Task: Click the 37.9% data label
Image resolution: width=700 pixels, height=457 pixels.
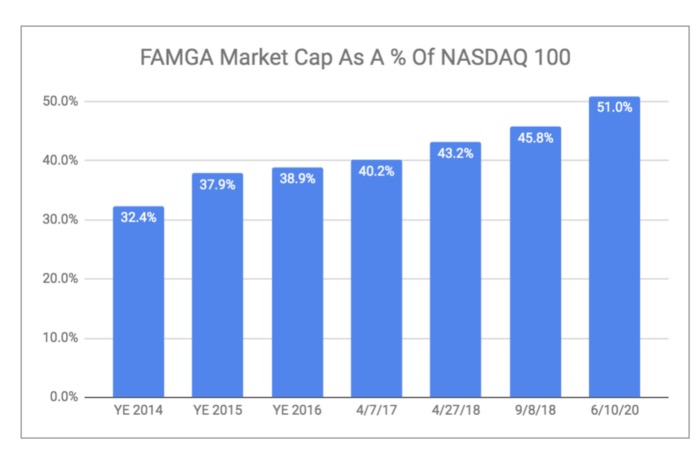Action: 217,185
